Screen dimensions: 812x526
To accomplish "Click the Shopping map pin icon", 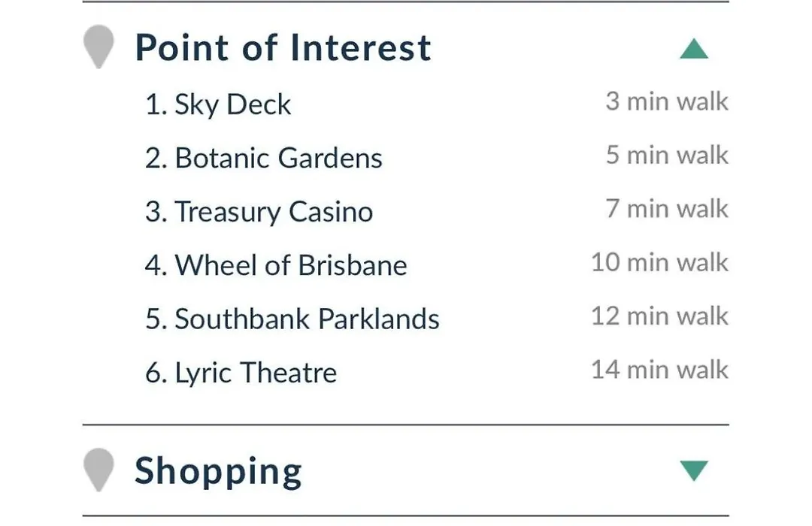I will click(98, 470).
